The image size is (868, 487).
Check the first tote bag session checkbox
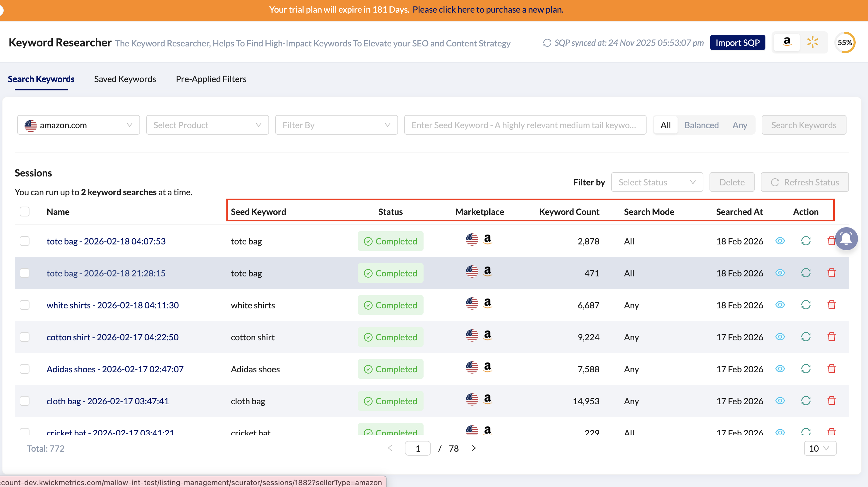(x=25, y=241)
